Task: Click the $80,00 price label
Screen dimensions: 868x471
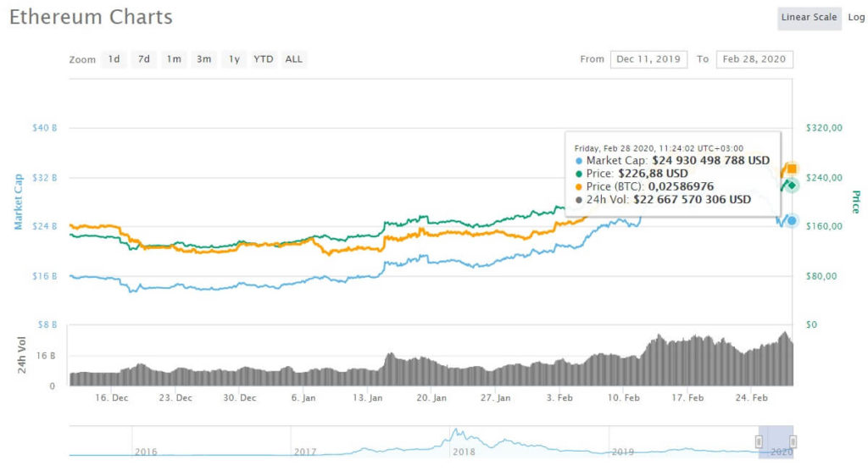Action: (x=821, y=275)
